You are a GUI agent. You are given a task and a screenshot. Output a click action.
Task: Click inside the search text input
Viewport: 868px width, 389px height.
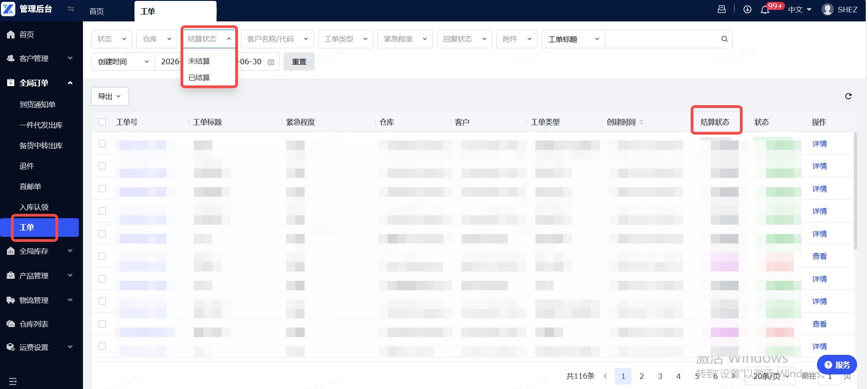pos(662,39)
